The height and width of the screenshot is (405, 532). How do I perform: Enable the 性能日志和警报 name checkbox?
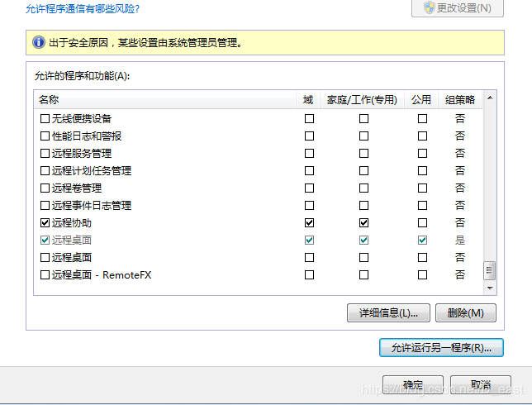point(45,136)
